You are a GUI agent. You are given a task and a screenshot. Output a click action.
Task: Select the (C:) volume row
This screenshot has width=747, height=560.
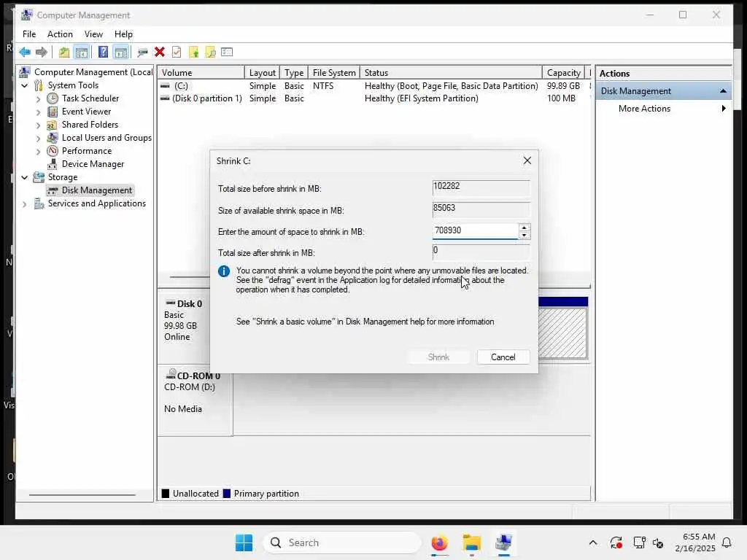tap(374, 86)
